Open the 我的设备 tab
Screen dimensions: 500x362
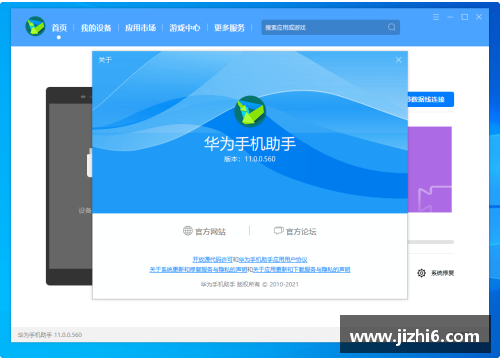(x=96, y=28)
